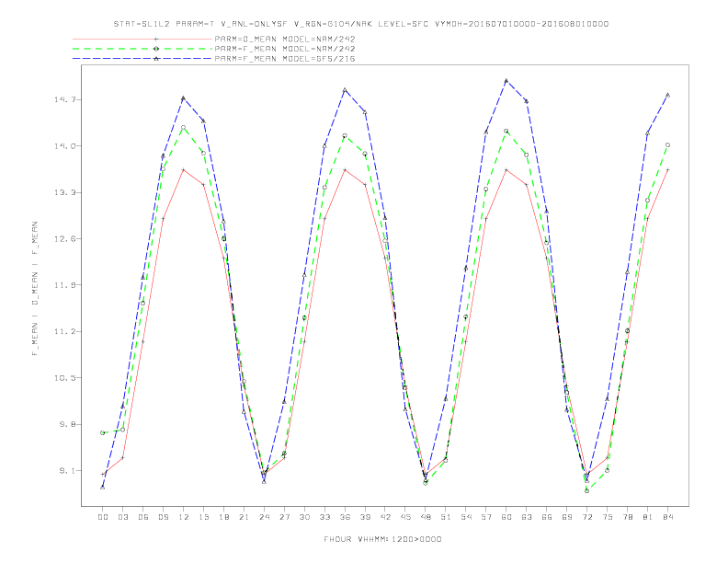This screenshot has width=728, height=563.
Task: Click the vertical y-axis title F_MEAN O_MEAN
Action: pos(35,289)
